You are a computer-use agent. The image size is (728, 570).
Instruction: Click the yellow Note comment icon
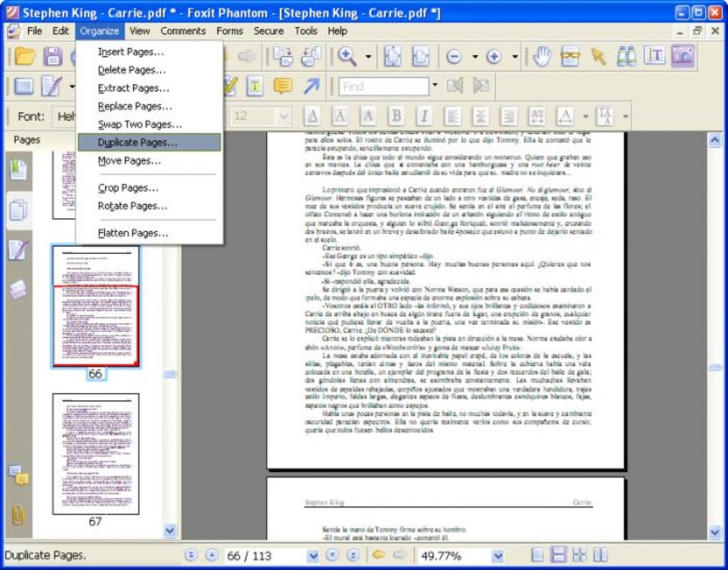coord(283,86)
